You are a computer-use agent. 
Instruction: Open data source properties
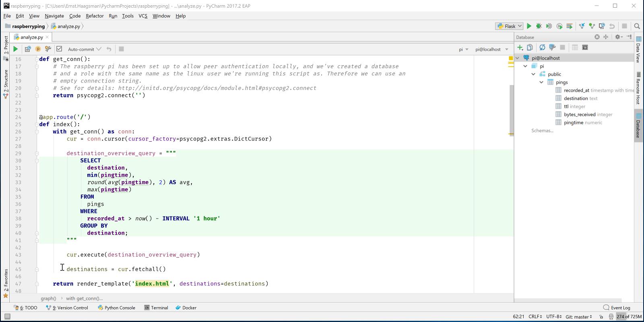[552, 47]
